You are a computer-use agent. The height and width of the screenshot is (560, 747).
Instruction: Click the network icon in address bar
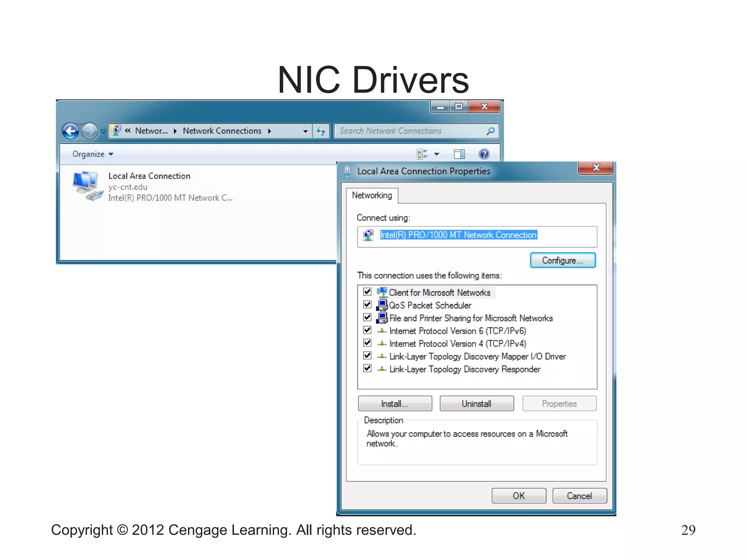tap(116, 131)
